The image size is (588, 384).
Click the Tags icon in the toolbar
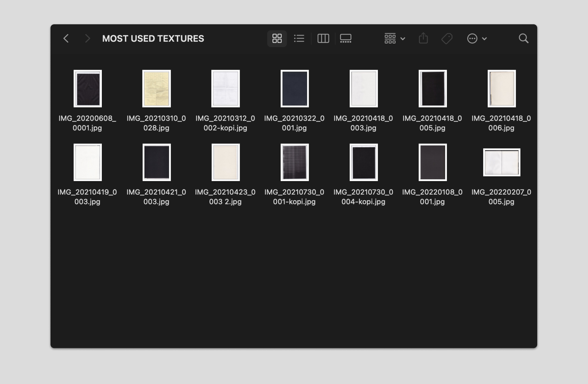point(447,38)
